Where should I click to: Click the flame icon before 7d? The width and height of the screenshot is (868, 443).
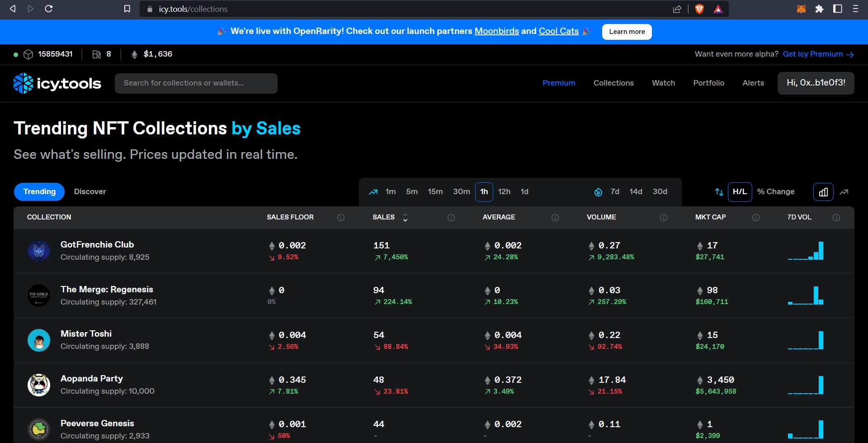point(598,192)
